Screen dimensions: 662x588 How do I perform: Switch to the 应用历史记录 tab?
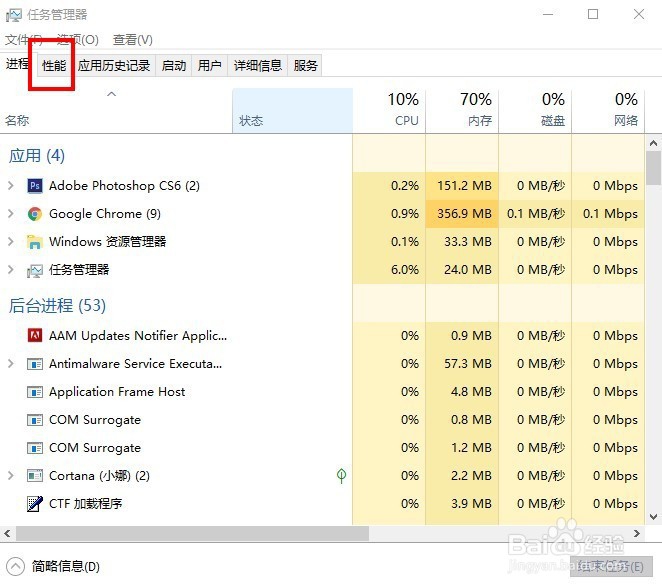coord(114,65)
